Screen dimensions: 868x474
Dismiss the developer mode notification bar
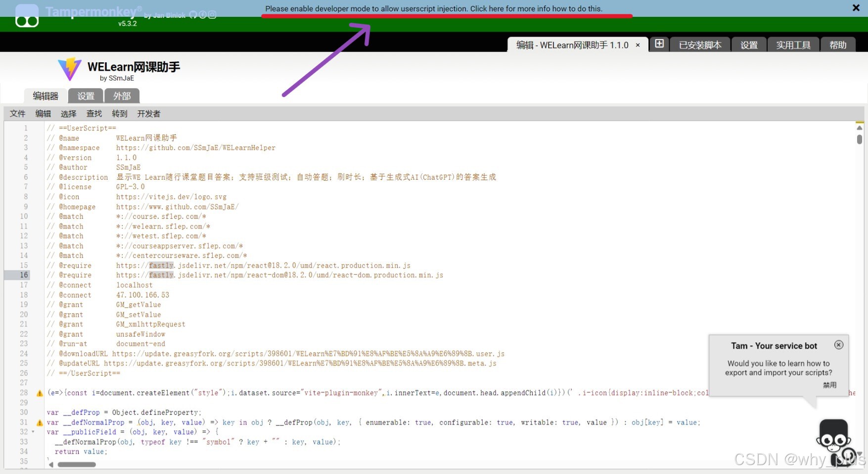click(x=856, y=7)
